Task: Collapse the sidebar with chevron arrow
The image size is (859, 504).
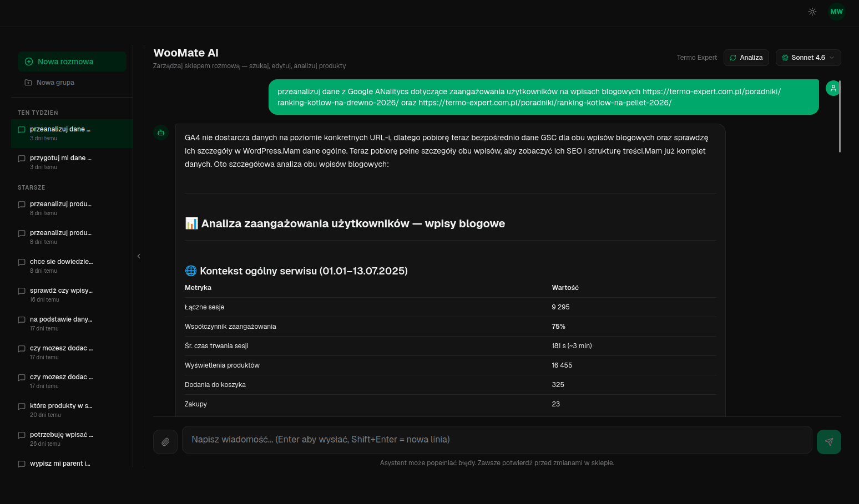Action: pyautogui.click(x=139, y=256)
